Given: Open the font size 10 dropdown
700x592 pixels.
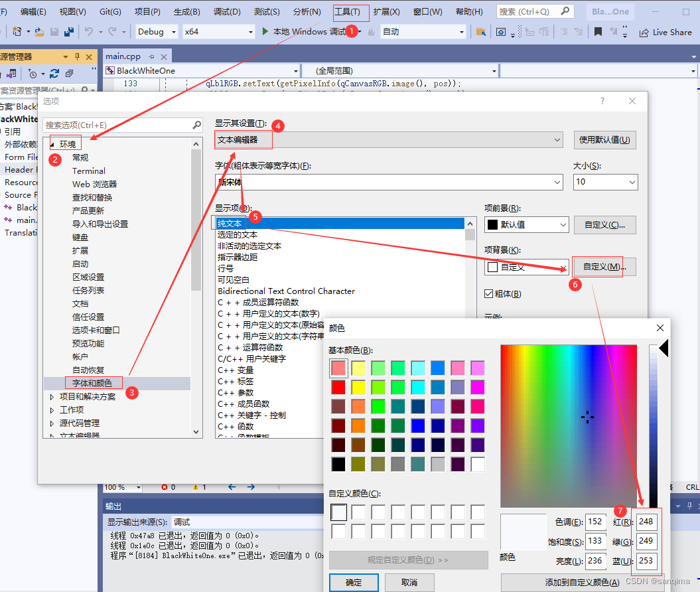Looking at the screenshot, I should [x=632, y=182].
